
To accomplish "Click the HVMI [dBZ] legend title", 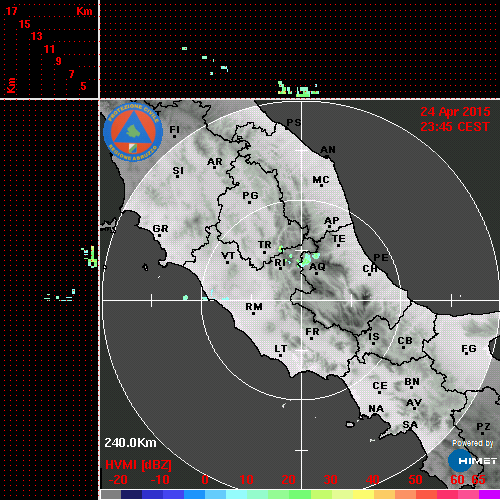I will pos(138,465).
